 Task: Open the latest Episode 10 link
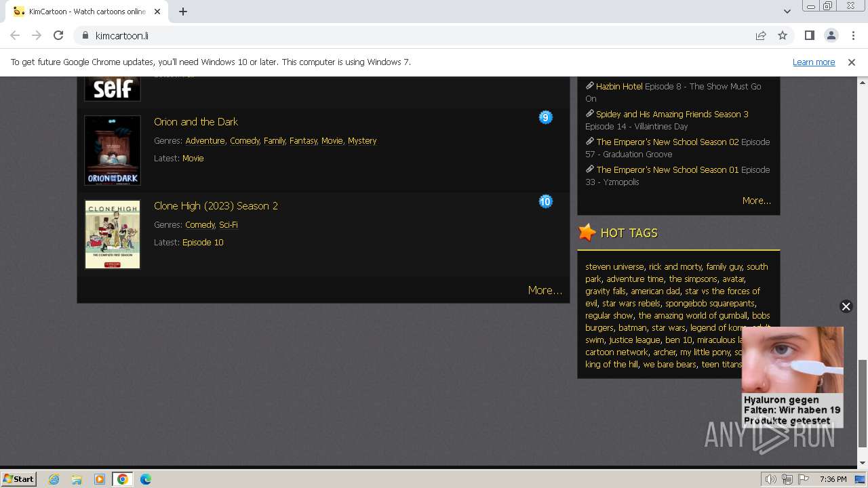203,243
